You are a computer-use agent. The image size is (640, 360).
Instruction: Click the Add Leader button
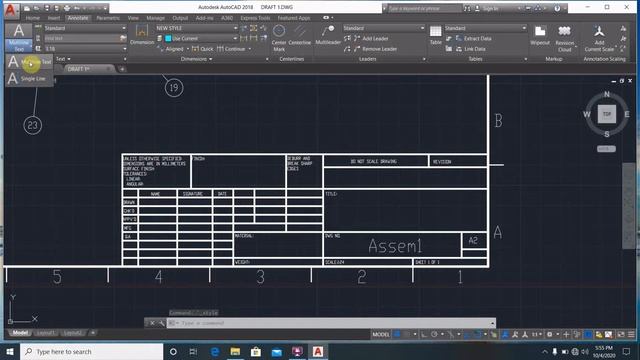tap(371, 38)
